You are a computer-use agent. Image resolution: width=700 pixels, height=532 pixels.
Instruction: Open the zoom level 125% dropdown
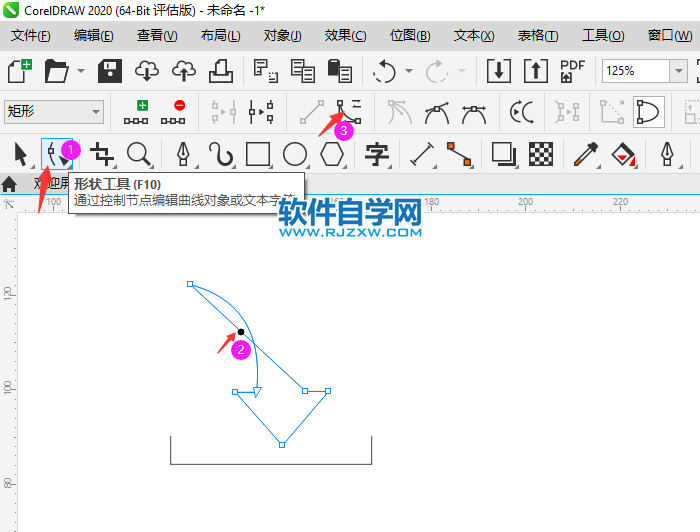point(679,71)
